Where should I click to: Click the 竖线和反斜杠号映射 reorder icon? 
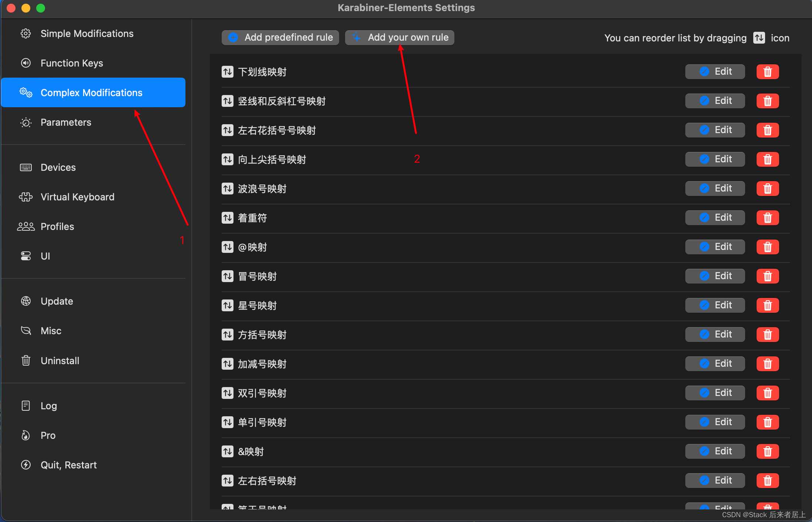227,101
